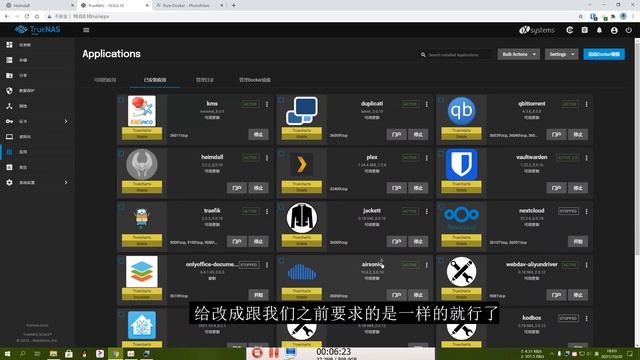The image size is (640, 360).
Task: Select the qbittorrent app checkbox
Action: (x=441, y=100)
